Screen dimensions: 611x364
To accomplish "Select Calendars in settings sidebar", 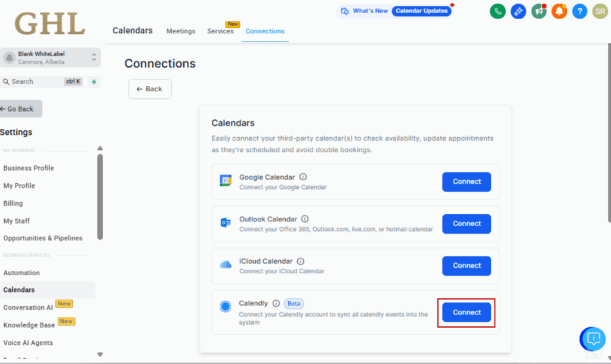I will [x=48, y=290].
